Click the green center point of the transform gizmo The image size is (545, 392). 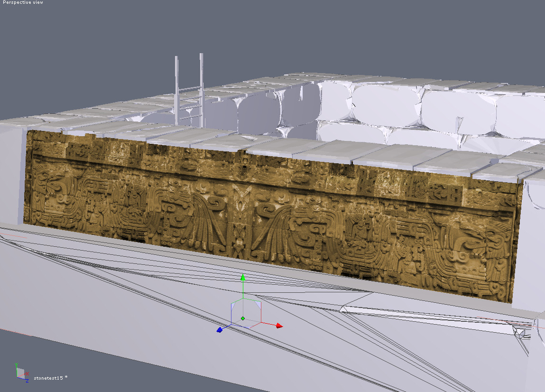pyautogui.click(x=243, y=318)
